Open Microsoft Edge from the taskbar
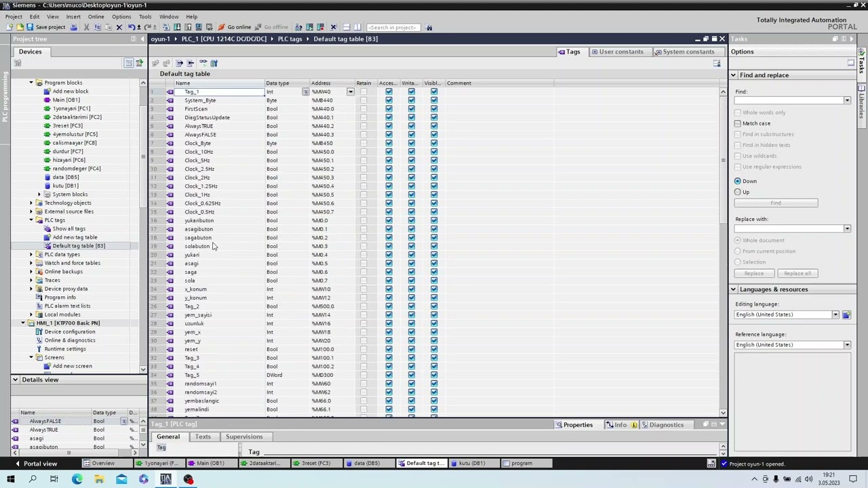The width and height of the screenshot is (868, 488). pyautogui.click(x=77, y=480)
